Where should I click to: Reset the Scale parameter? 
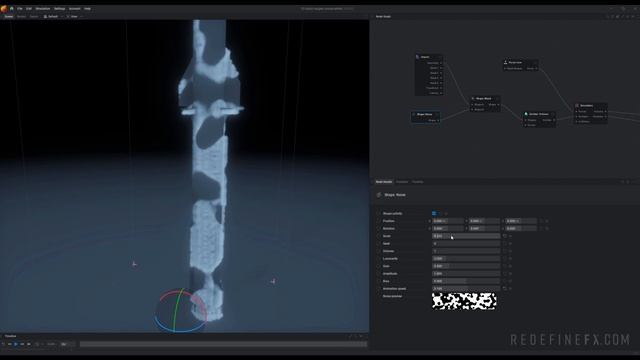pyautogui.click(x=505, y=236)
